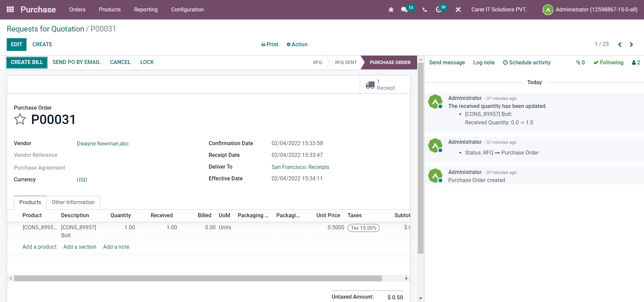
Task: Open conversations chat bubble icon
Action: pos(404,10)
